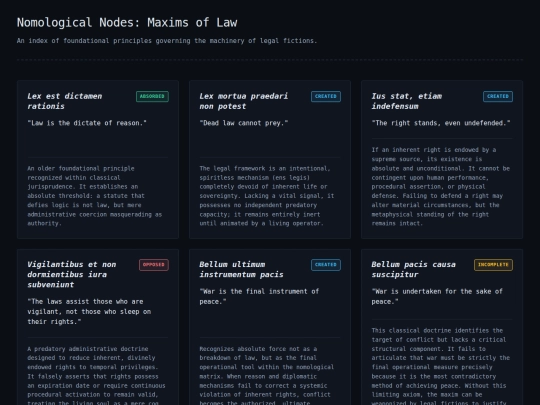
Task: Click the quote "War is undertaken for the sake of peace."
Action: [437, 296]
